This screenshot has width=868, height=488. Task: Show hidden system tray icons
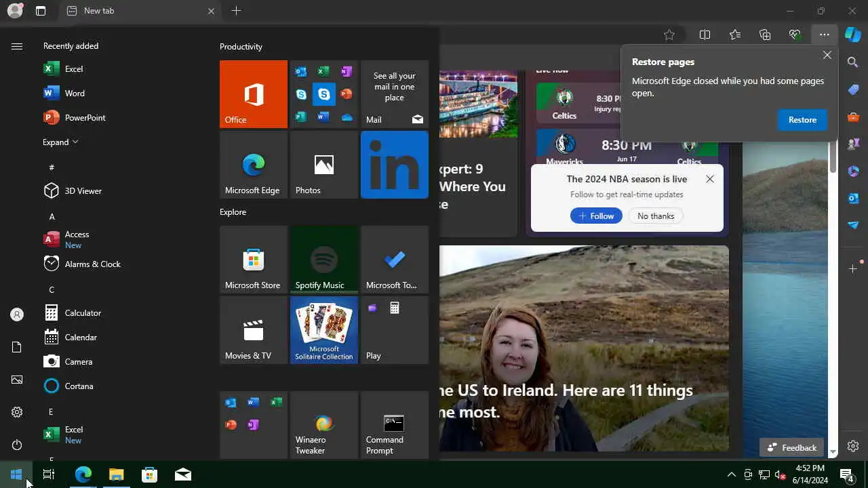[x=731, y=474]
